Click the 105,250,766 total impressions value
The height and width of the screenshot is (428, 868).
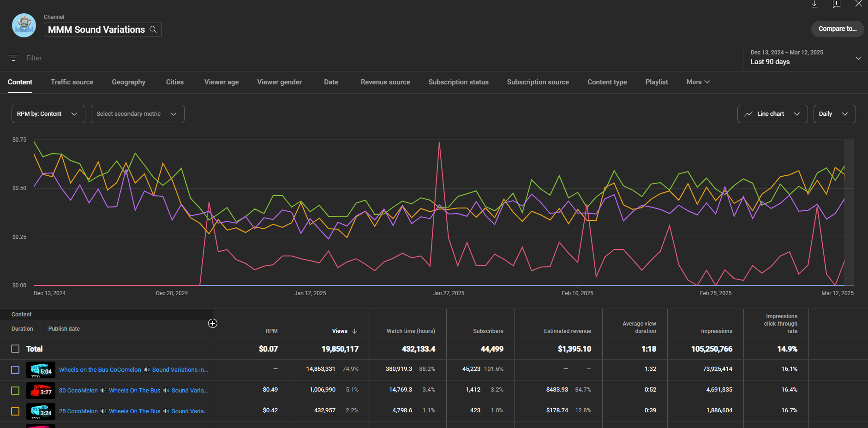coord(712,349)
